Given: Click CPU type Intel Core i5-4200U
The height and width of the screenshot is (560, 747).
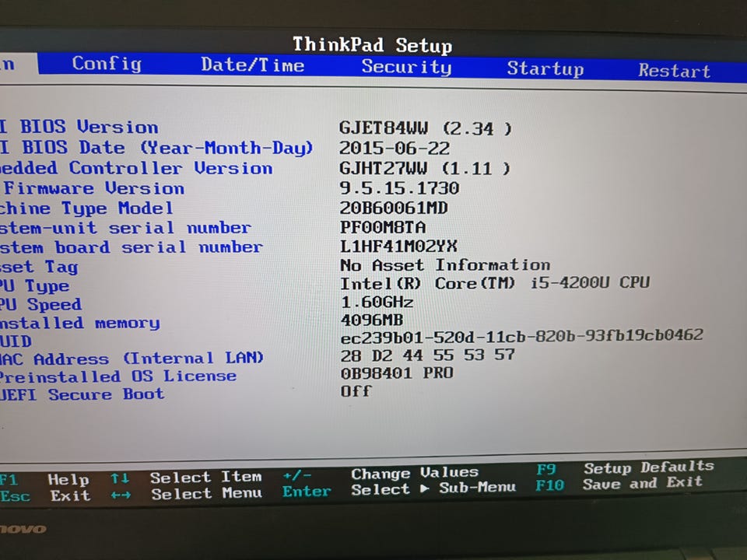Looking at the screenshot, I should pyautogui.click(x=495, y=283).
